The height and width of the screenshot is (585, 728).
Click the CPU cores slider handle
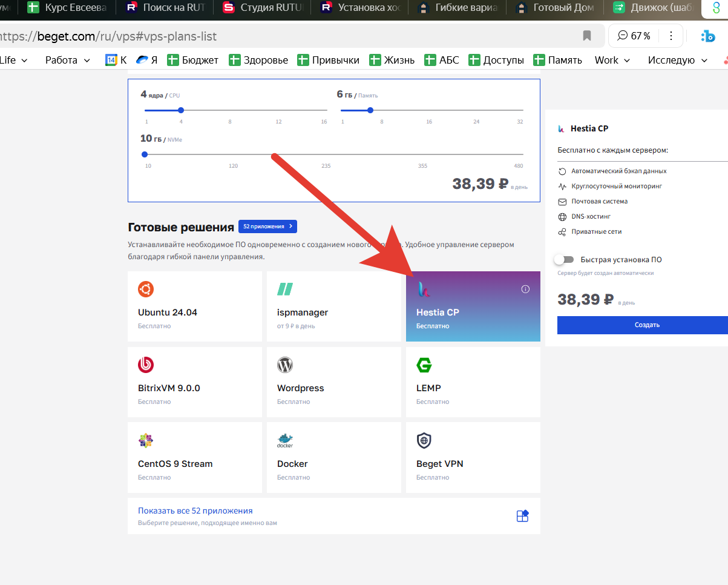pos(181,110)
